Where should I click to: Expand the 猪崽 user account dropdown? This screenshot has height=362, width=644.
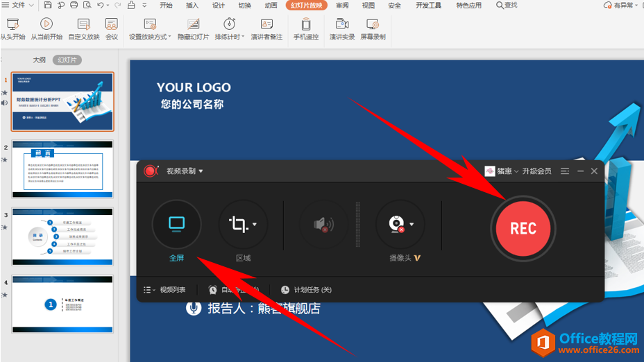[516, 171]
